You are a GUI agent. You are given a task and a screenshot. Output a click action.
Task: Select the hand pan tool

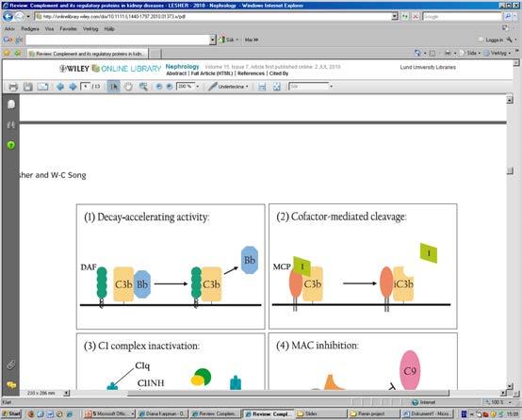click(x=128, y=87)
